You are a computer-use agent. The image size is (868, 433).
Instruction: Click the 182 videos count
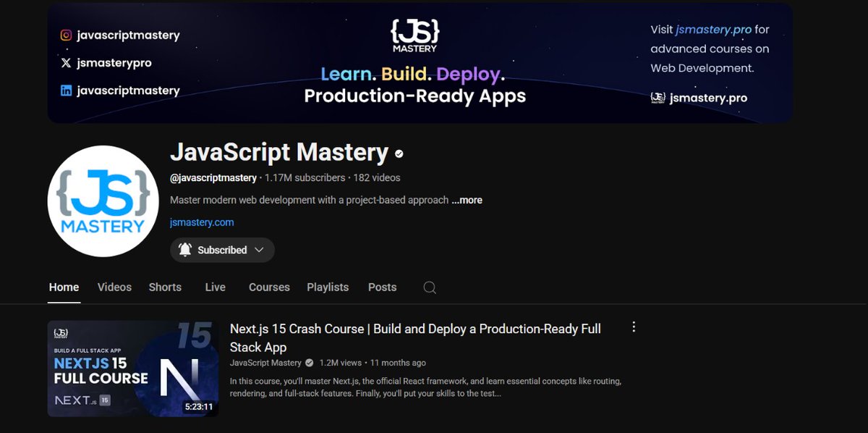[x=376, y=177]
